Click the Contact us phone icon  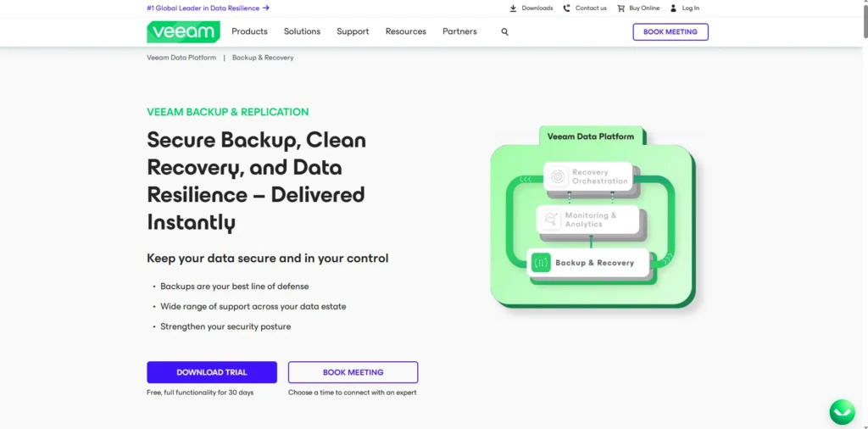(x=566, y=8)
